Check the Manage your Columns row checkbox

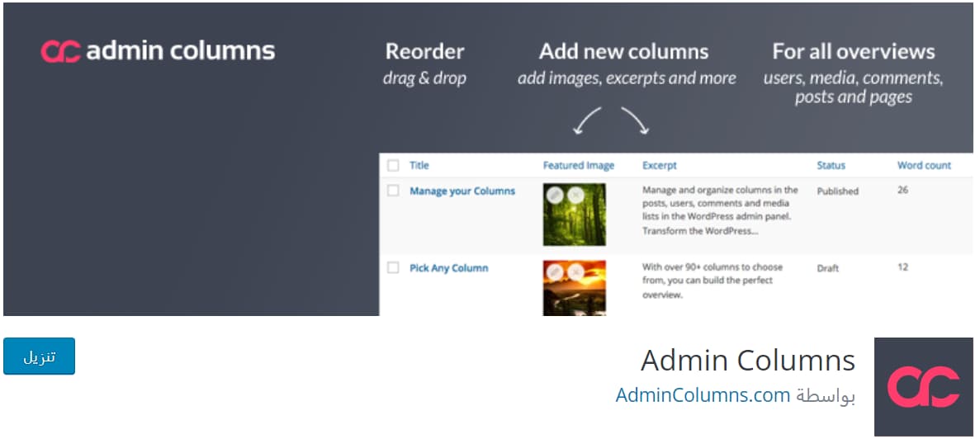pos(393,191)
